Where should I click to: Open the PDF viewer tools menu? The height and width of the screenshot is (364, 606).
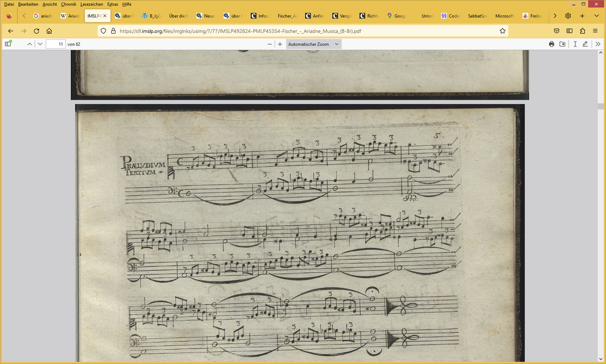click(598, 44)
